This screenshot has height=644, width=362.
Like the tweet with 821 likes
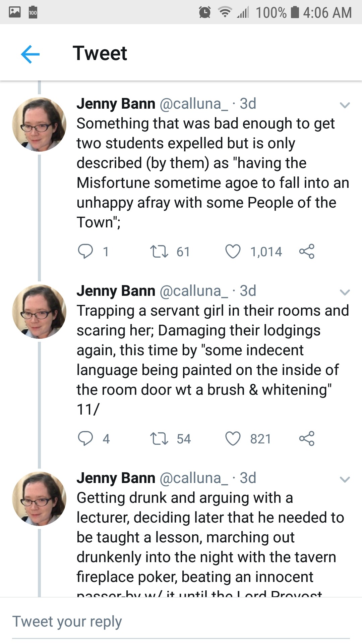click(233, 438)
